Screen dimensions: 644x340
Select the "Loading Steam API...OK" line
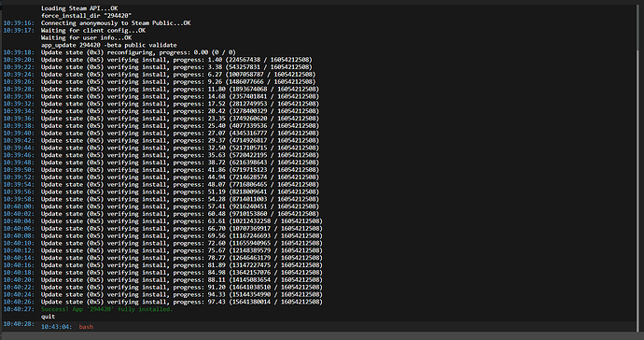(x=79, y=8)
